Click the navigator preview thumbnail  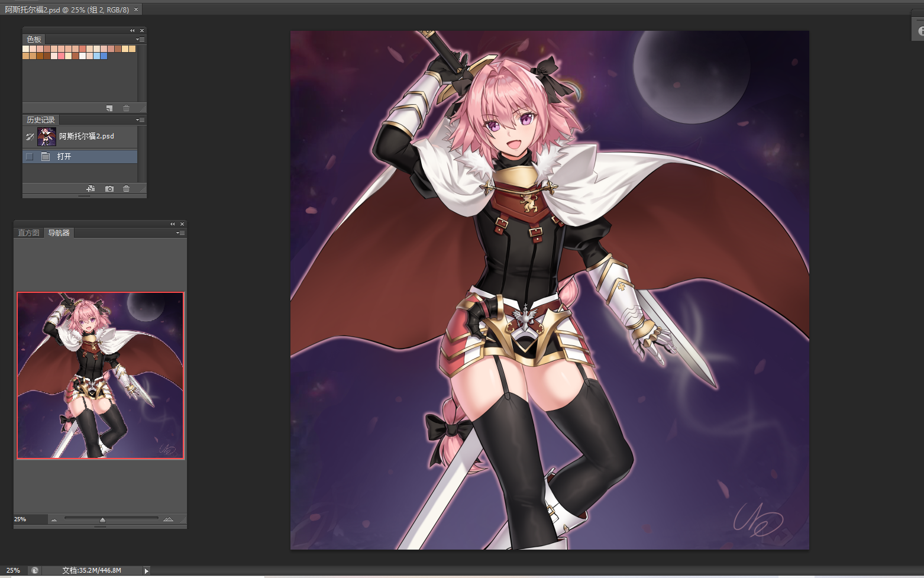tap(101, 375)
